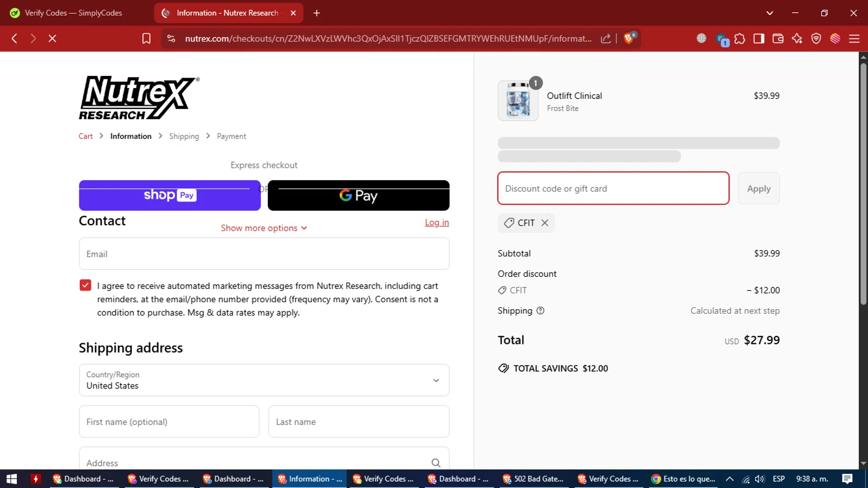Screen dimensions: 868x488
Task: Open the tab search chevron in title bar
Action: (770, 13)
